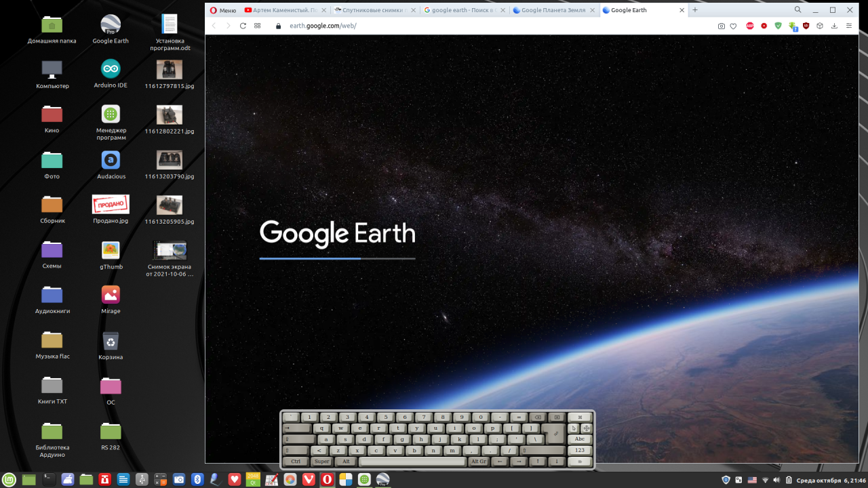Image resolution: width=868 pixels, height=488 pixels.
Task: Switch on-screen keyboard to 123 layout
Action: [580, 450]
